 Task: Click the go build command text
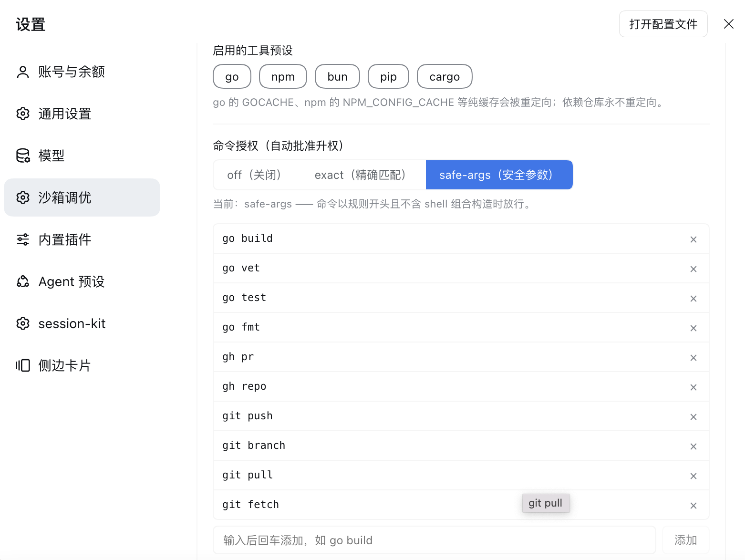[248, 239]
